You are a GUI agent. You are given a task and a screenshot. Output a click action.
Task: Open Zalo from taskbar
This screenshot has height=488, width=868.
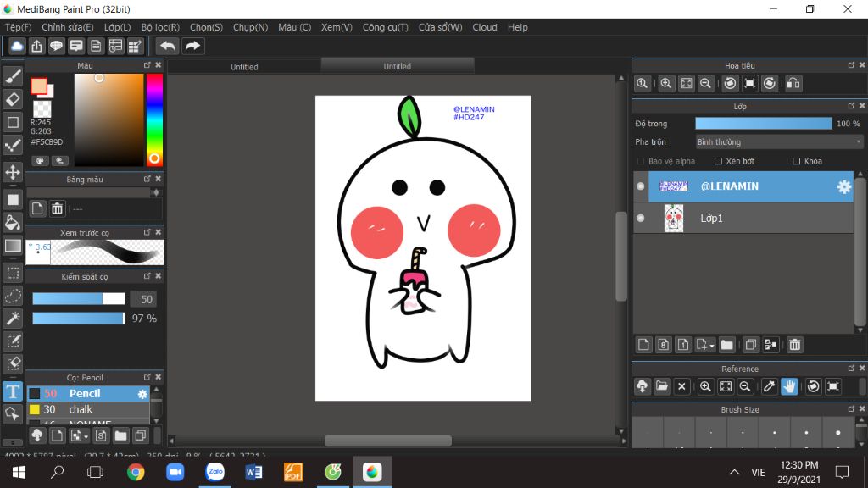[x=214, y=472]
